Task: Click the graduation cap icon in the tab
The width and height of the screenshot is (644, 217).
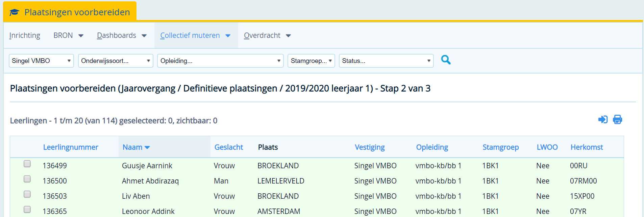Action: coord(14,12)
